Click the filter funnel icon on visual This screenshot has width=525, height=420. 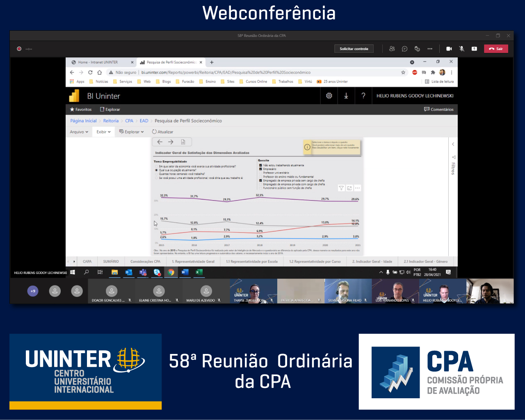[x=341, y=188]
